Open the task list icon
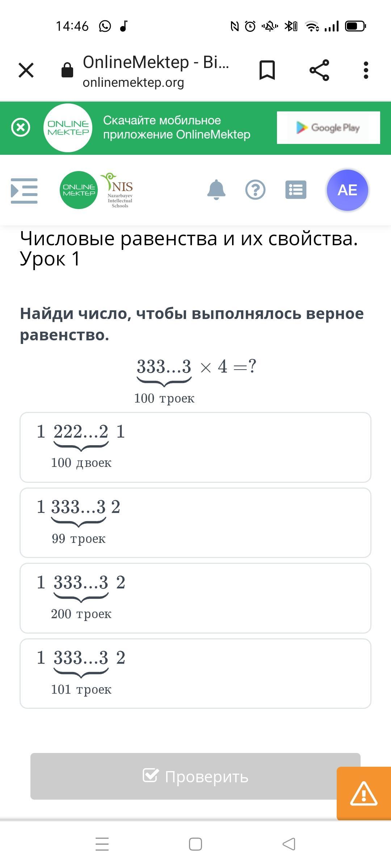The height and width of the screenshot is (868, 391). click(x=296, y=190)
